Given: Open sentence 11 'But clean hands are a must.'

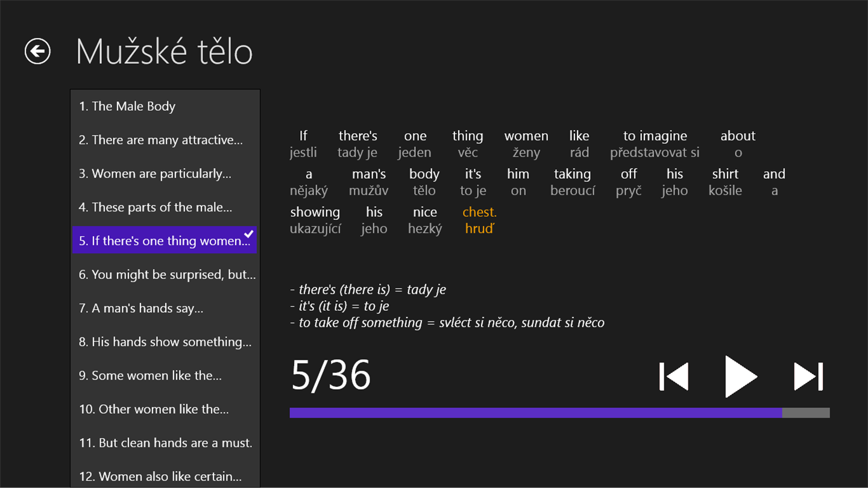Looking at the screenshot, I should pyautogui.click(x=165, y=443).
